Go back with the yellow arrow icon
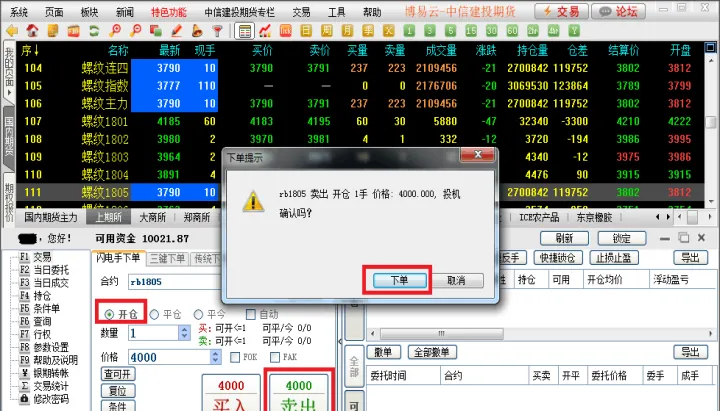The image size is (720, 411). pyautogui.click(x=12, y=31)
